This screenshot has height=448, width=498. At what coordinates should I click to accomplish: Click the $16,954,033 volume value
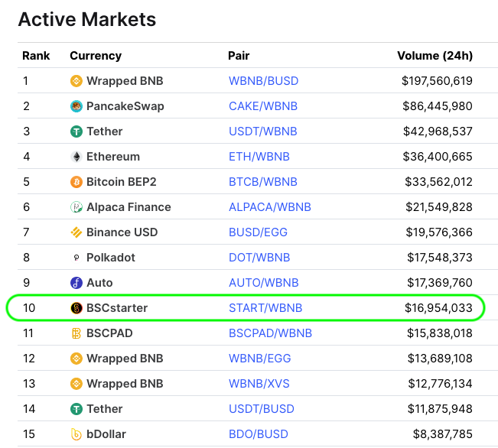click(438, 308)
